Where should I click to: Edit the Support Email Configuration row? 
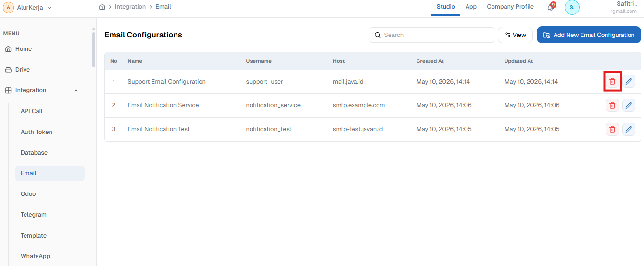[x=629, y=81]
